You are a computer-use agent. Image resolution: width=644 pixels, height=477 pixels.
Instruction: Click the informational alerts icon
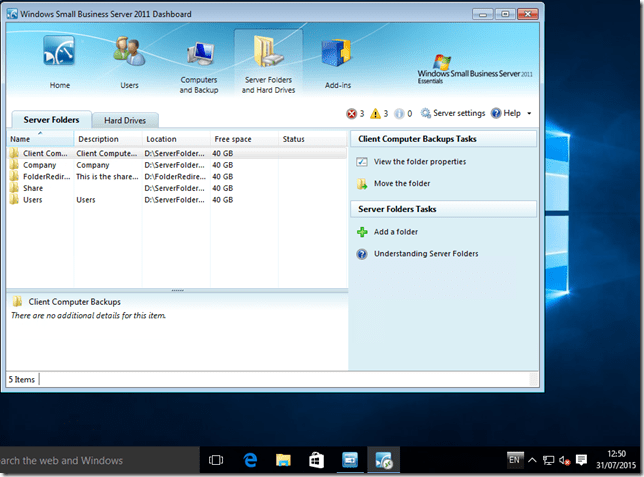(x=399, y=114)
